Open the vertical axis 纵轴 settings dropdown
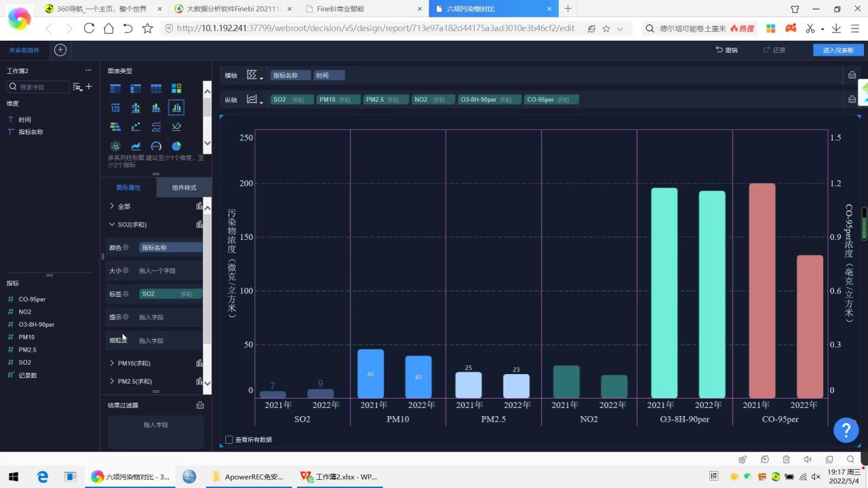Viewport: 868px width, 488px height. (x=254, y=100)
